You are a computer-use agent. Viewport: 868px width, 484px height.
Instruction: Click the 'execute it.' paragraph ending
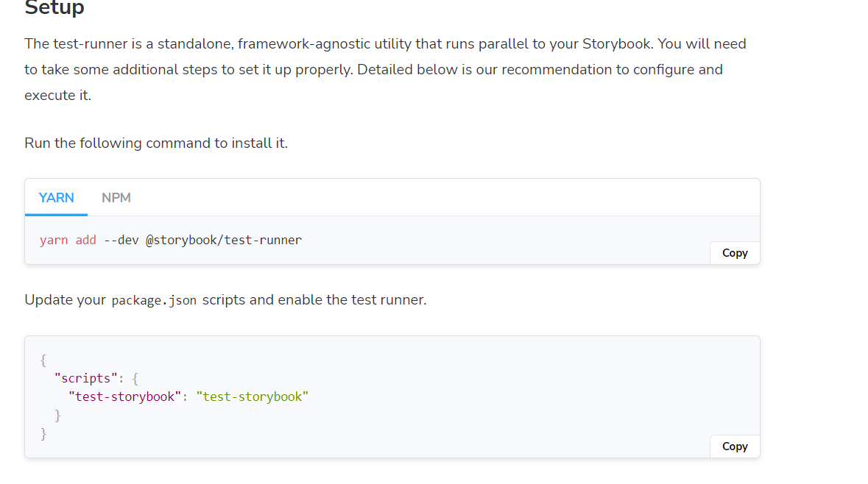(x=57, y=96)
